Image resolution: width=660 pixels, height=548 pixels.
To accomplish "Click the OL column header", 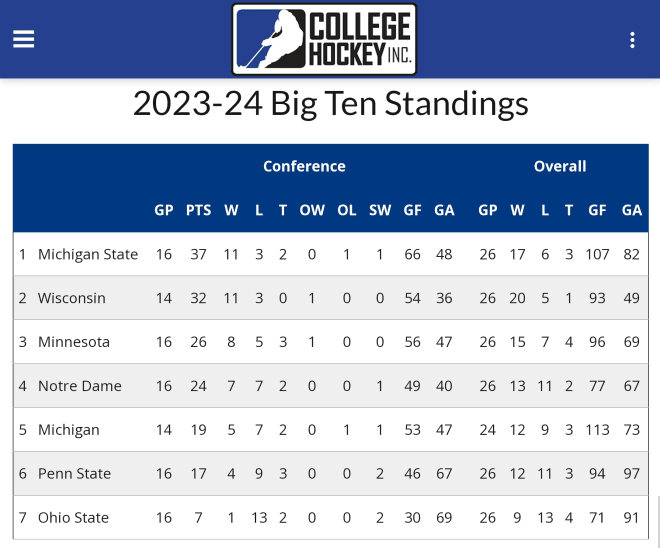I will coord(346,210).
